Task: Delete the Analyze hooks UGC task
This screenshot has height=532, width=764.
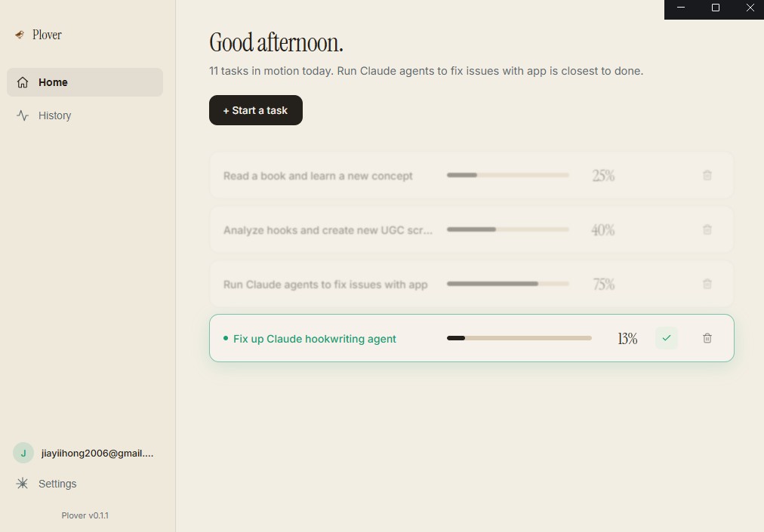Action: 707,229
